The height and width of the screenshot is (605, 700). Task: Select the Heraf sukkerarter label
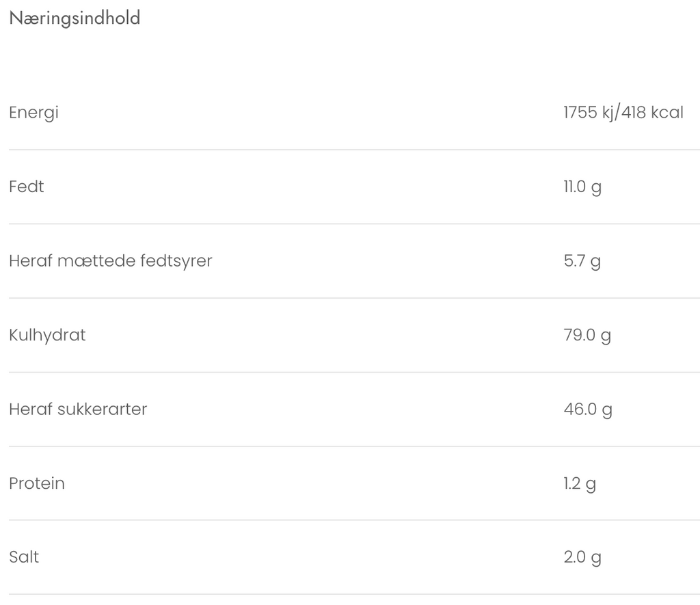(x=78, y=409)
